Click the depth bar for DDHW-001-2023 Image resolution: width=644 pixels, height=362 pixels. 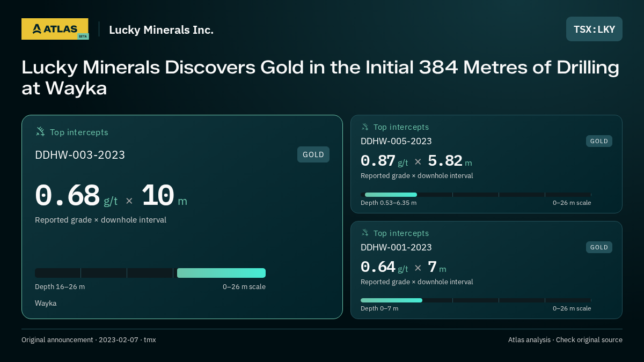[x=476, y=300]
